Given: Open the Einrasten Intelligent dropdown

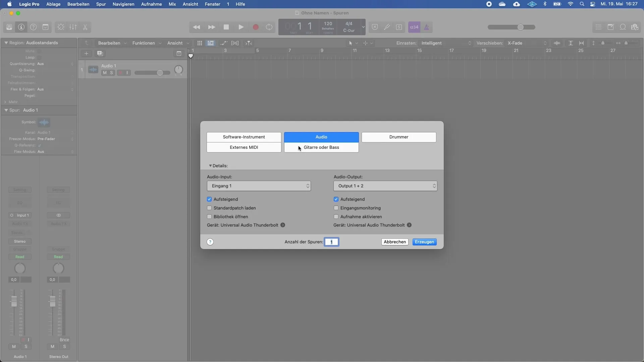Looking at the screenshot, I should click(x=446, y=43).
